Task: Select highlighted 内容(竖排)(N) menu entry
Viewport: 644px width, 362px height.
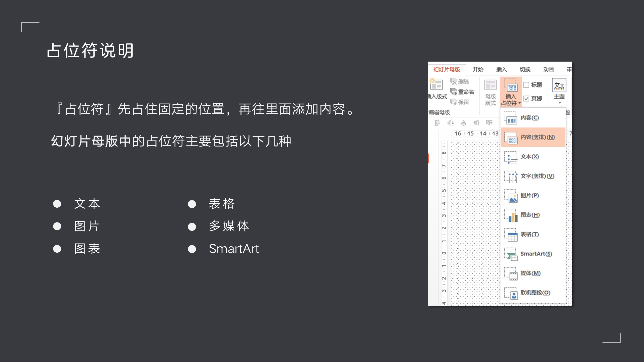Action: [537, 137]
